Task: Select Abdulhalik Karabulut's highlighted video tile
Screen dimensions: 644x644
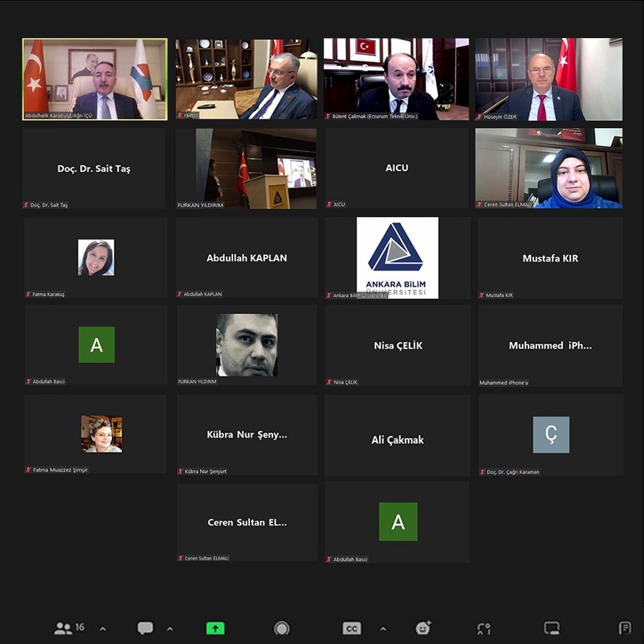Action: tap(95, 79)
